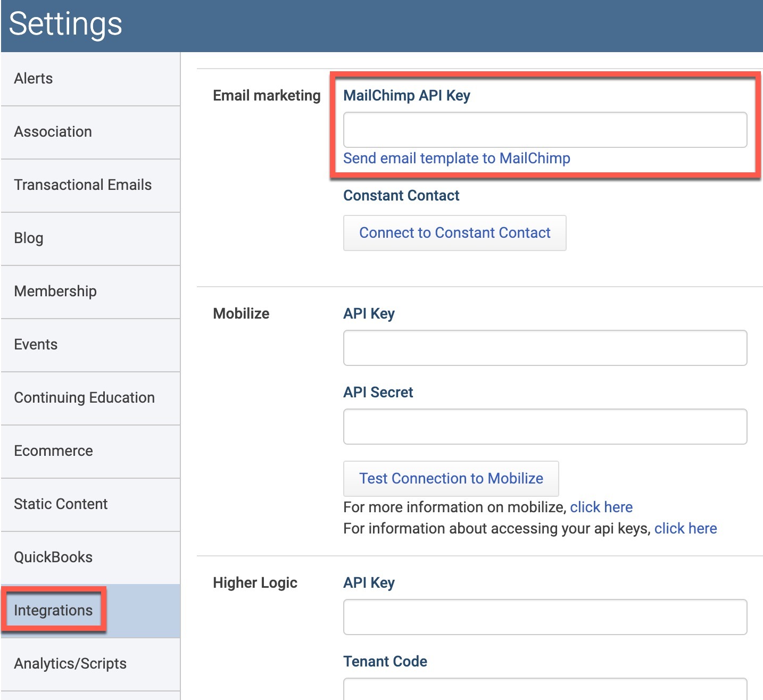Focus the Mobilize API Secret field
Screen dimensions: 763x700
545,427
